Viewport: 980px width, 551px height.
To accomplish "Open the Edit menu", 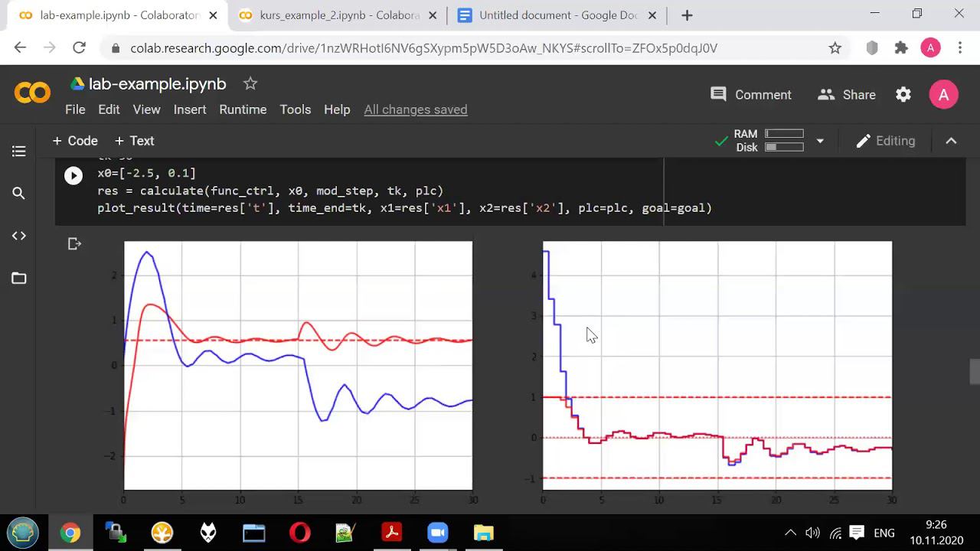I will (x=109, y=109).
